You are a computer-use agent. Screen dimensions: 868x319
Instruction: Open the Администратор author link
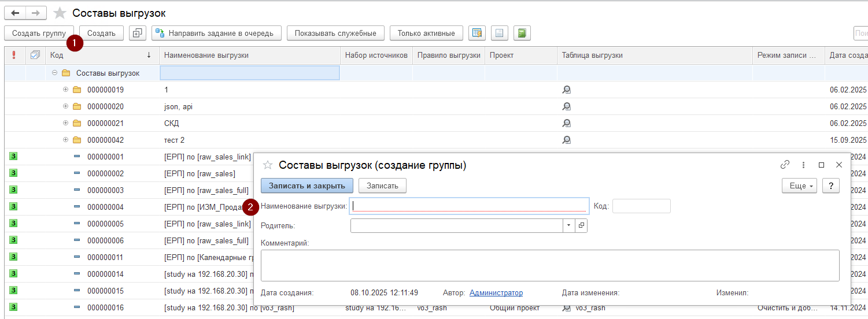pos(496,293)
